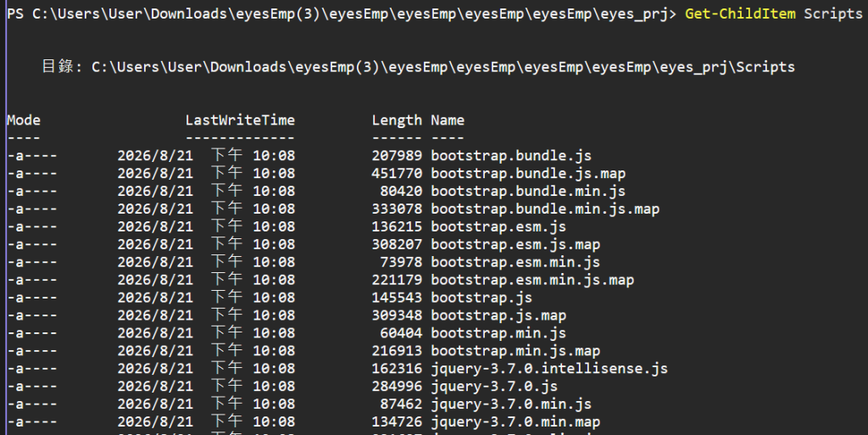Click the Mode column header
The height and width of the screenshot is (435, 868).
pyautogui.click(x=24, y=120)
